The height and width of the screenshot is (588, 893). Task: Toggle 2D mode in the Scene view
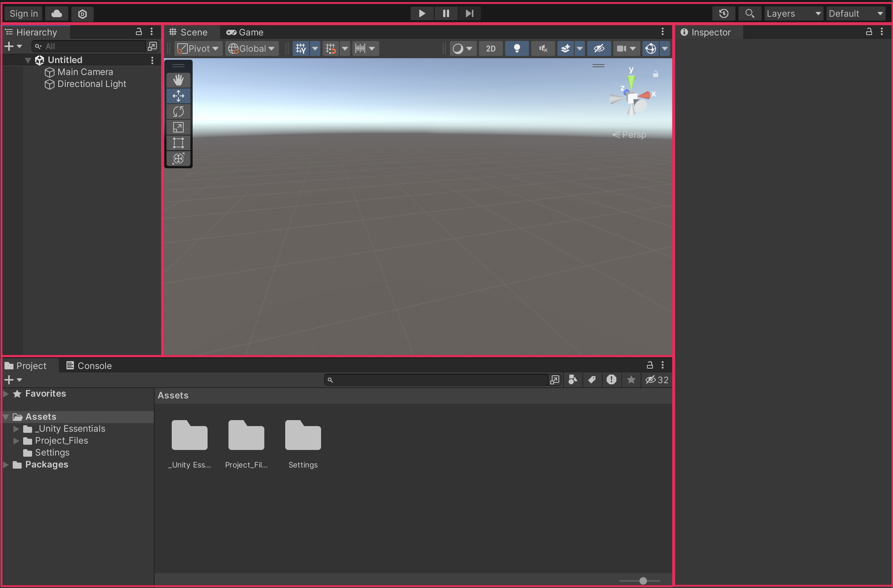click(x=491, y=49)
